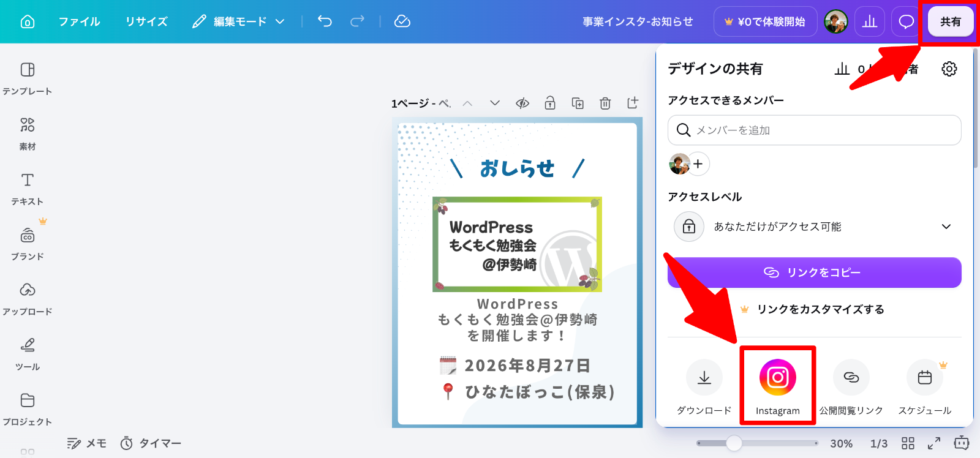
Task: Open analytics chart icon in header
Action: [870, 22]
